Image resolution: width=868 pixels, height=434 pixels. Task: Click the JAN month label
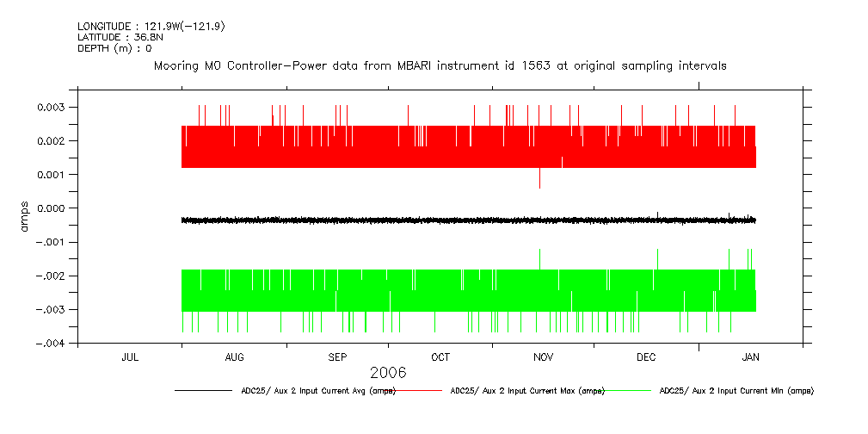point(750,357)
